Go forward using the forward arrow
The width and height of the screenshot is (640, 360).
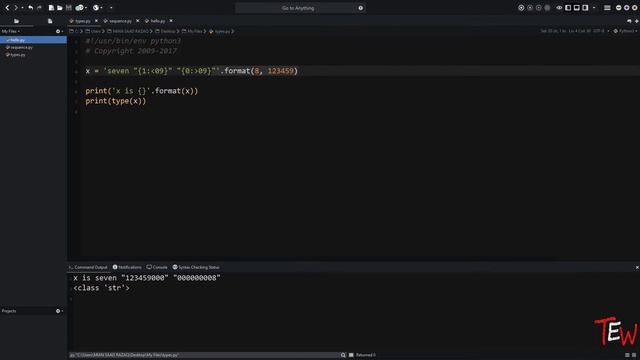coord(16,8)
